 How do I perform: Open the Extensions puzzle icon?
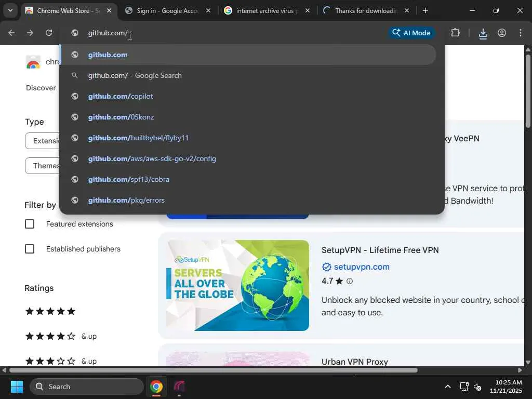tap(455, 33)
